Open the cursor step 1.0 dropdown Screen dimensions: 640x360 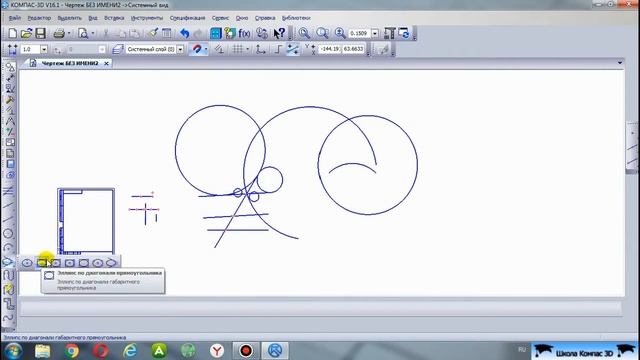[x=44, y=49]
